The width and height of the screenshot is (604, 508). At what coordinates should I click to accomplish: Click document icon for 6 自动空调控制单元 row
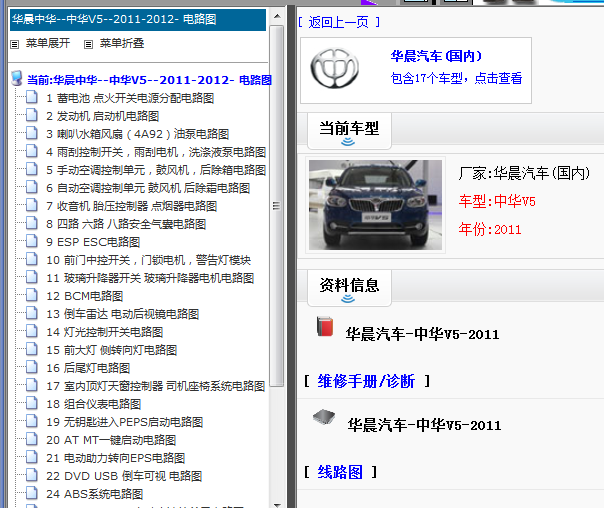[x=32, y=187]
